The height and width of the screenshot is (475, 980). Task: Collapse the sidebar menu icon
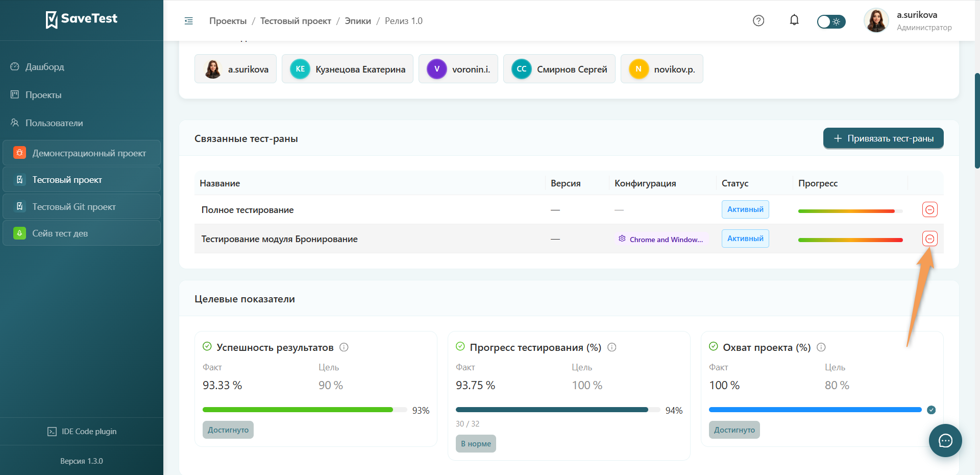(x=188, y=21)
